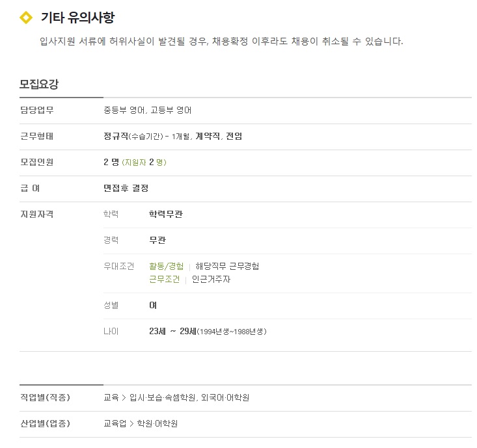Click the 학력무관 education requirement text

(166, 215)
